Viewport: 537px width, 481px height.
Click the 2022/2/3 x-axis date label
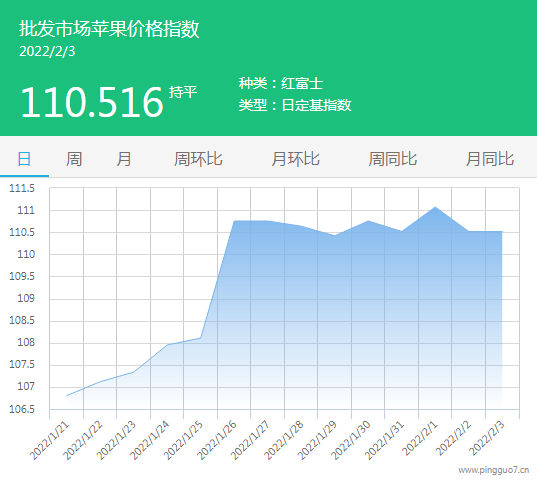pos(487,439)
